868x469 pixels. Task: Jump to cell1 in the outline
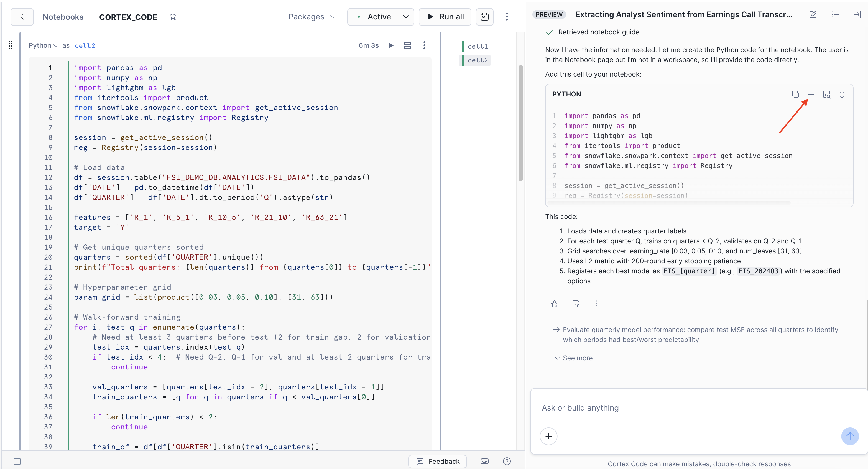point(477,46)
